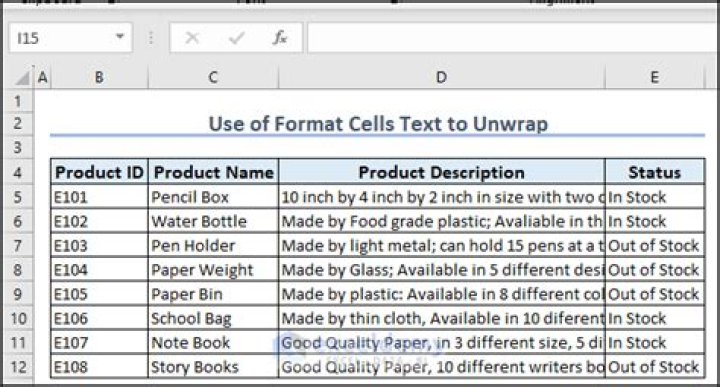Select description 'Good Quality Paper, 10 different writers'
The width and height of the screenshot is (720, 387).
point(442,367)
